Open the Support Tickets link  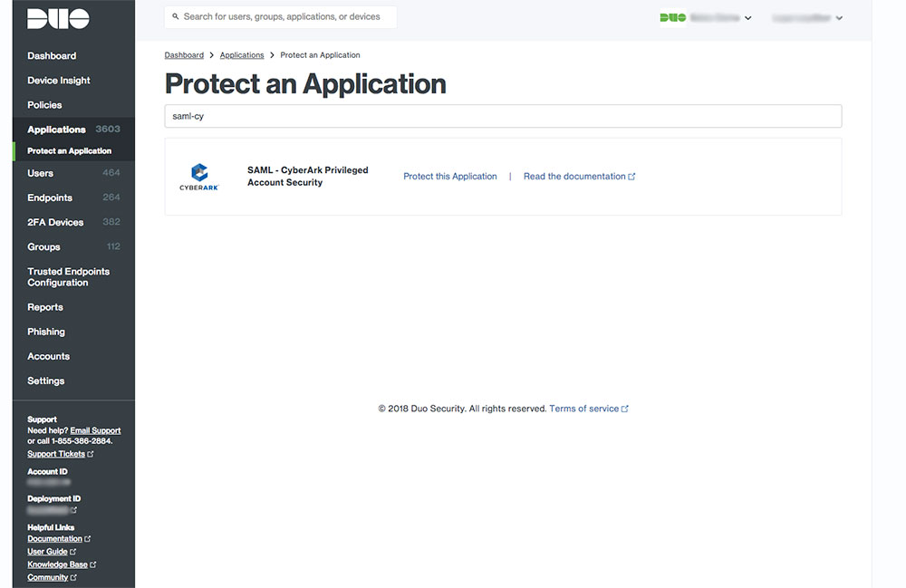tap(60, 454)
